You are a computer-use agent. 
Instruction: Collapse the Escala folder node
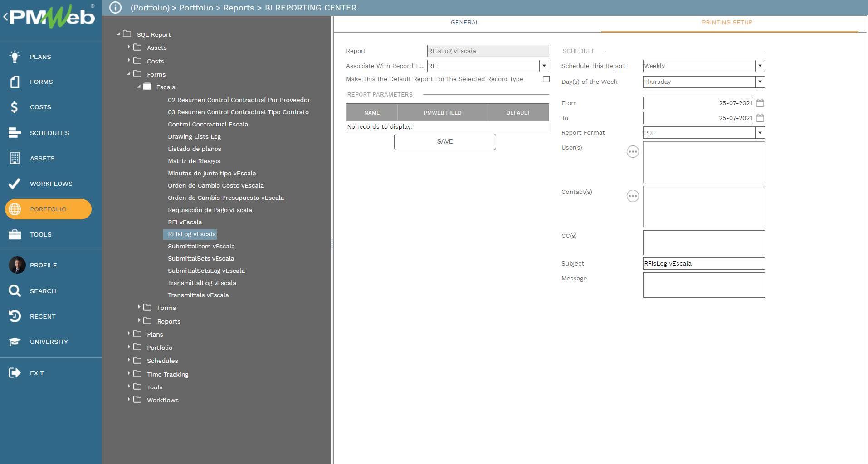click(139, 86)
